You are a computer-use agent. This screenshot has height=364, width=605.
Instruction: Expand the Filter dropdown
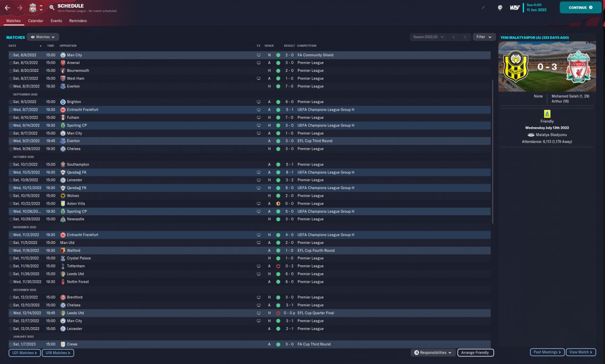(x=484, y=37)
